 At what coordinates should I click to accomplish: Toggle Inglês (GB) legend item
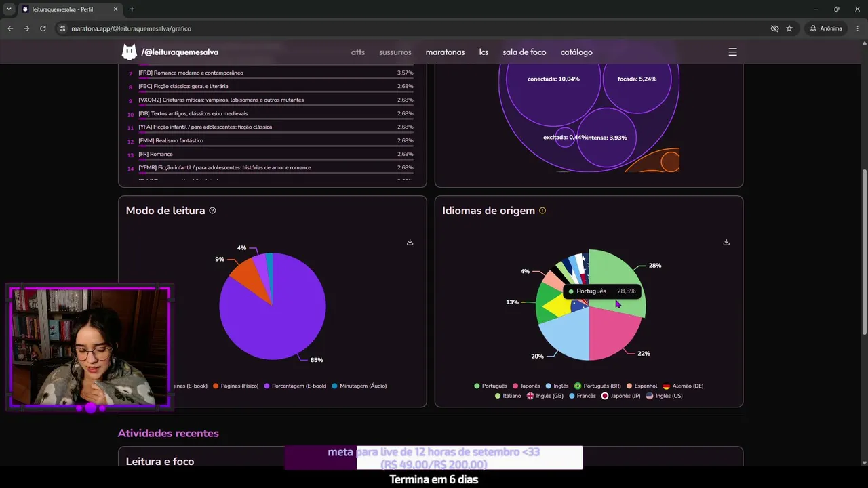click(545, 396)
